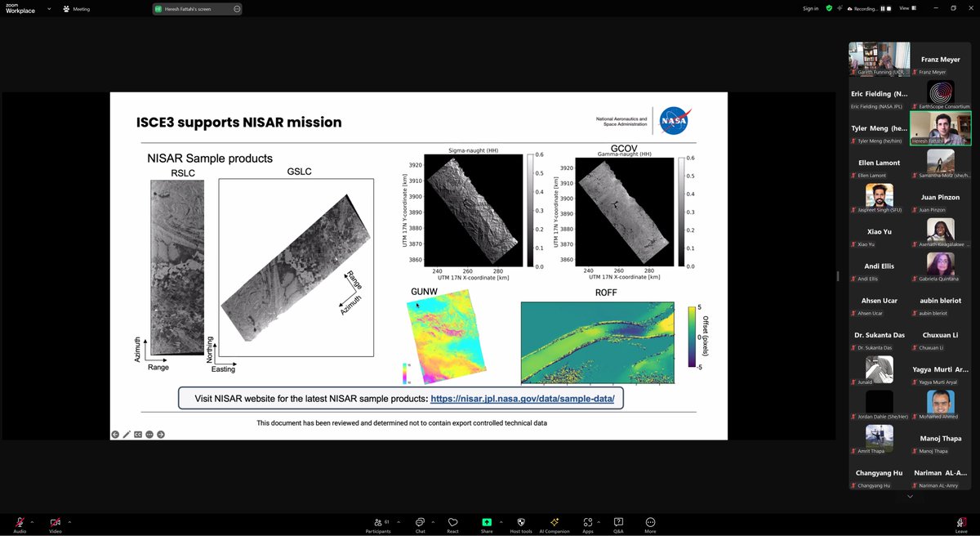Open the Participants panel
Image resolution: width=980 pixels, height=536 pixels.
(378, 524)
